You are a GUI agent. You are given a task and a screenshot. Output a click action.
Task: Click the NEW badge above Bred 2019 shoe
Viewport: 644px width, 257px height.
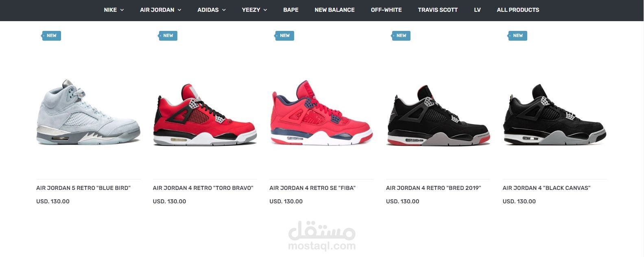coord(401,36)
